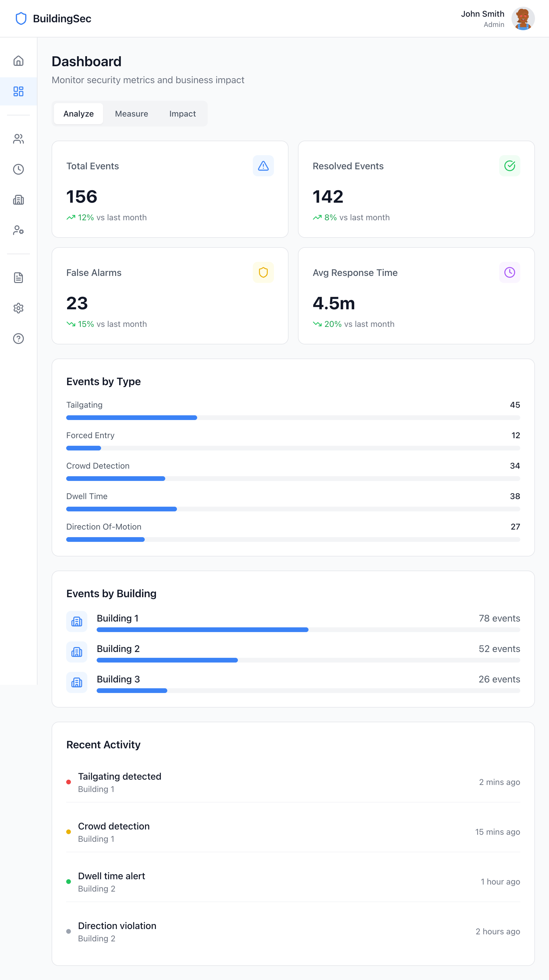Open the Tailgating detected activity entry
The image size is (549, 980).
click(293, 782)
